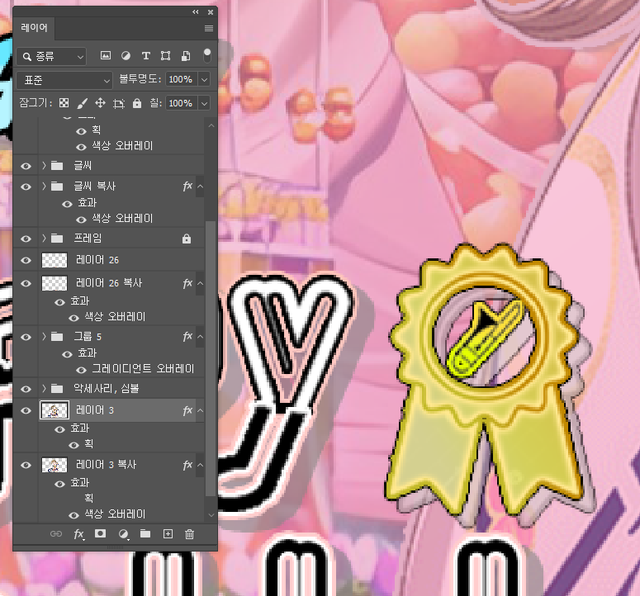
Task: Toggle visibility of 프레임 group
Action: point(26,238)
